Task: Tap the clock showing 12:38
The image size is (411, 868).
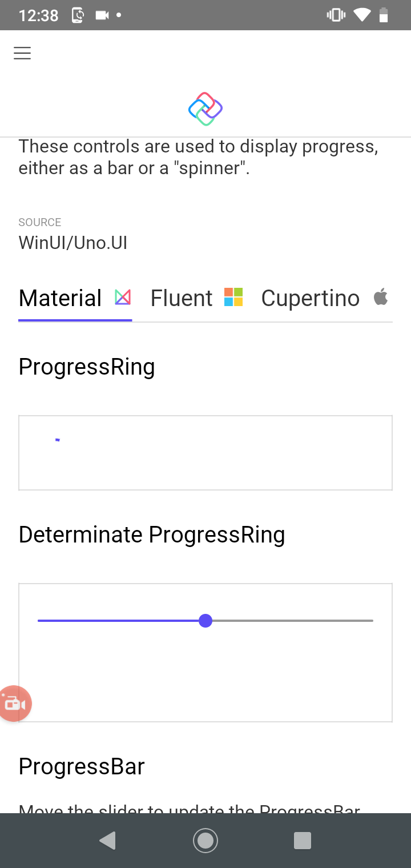Action: tap(38, 15)
